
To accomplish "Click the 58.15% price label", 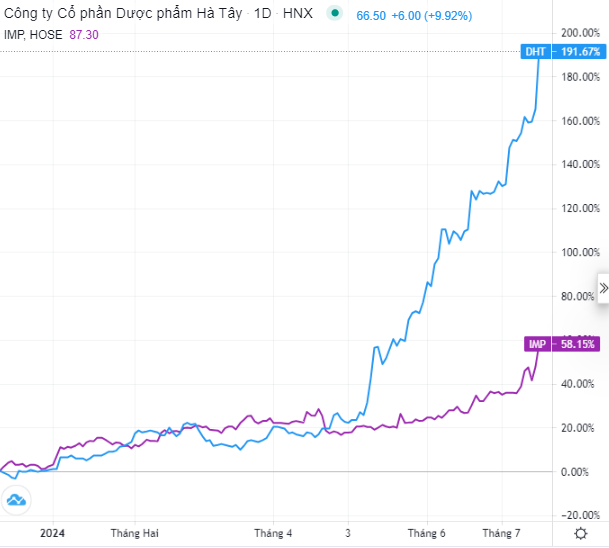I will 577,344.
